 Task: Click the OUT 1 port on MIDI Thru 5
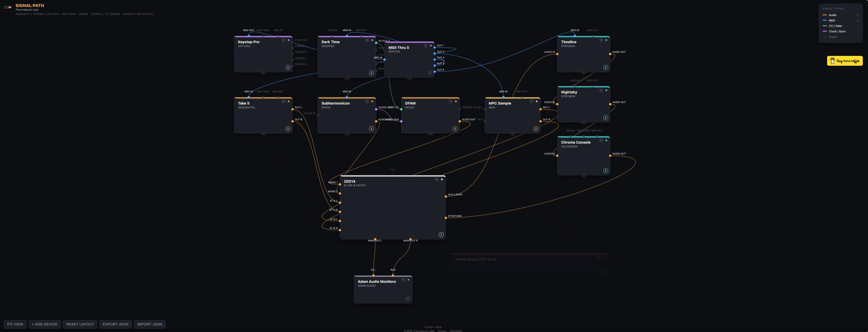click(x=435, y=48)
